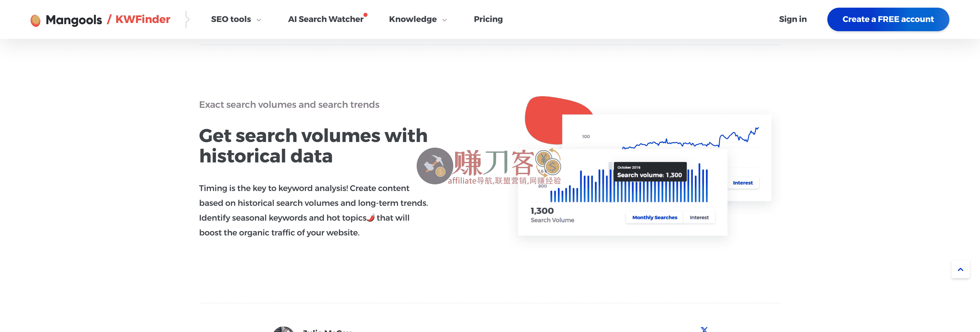Click the Sign in link
The width and height of the screenshot is (980, 332).
click(792, 19)
